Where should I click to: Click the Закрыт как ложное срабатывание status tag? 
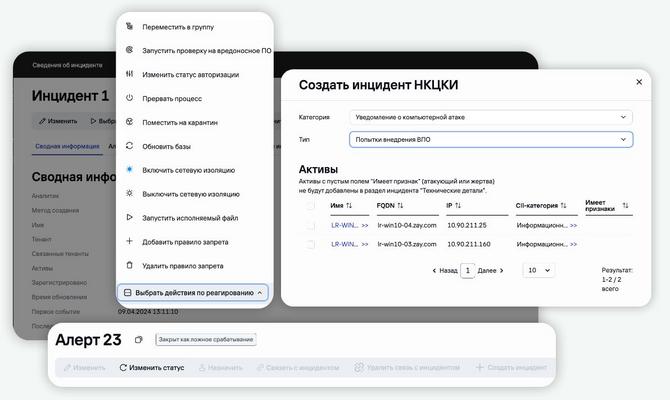206,339
